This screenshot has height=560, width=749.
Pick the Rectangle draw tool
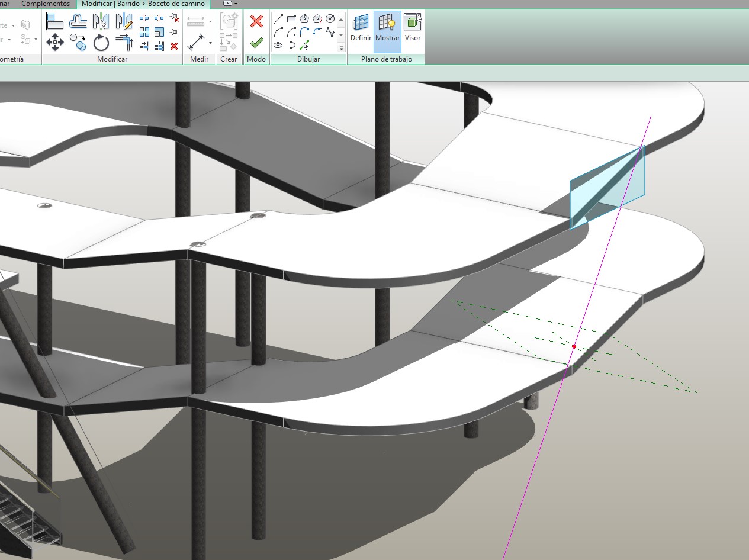291,18
